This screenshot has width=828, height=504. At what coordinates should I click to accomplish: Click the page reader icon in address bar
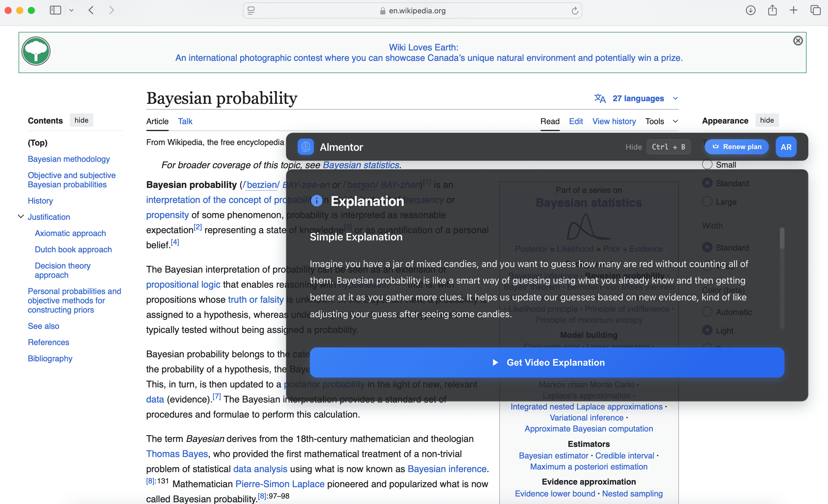(251, 10)
